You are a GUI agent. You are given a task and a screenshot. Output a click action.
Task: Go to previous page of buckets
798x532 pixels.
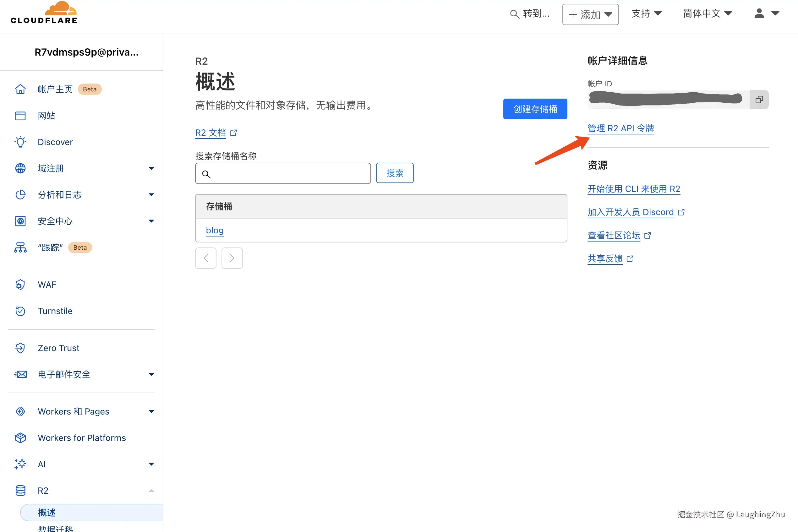(x=206, y=258)
